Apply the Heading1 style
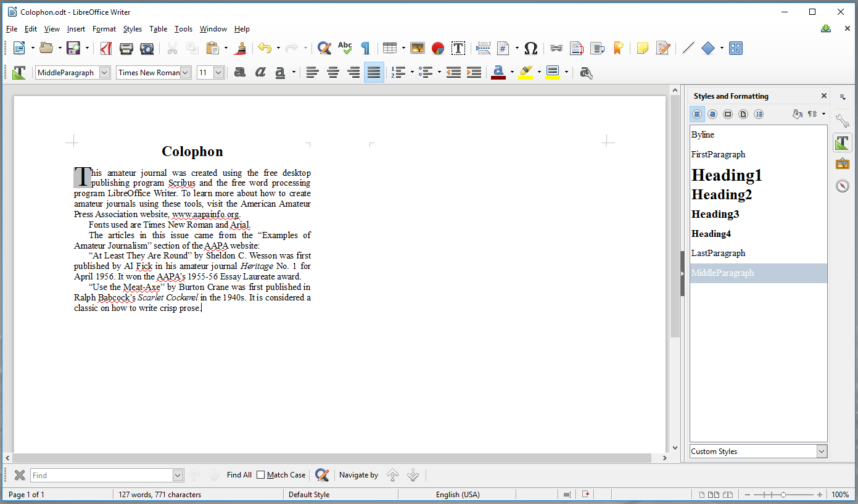The width and height of the screenshot is (858, 504). [x=758, y=175]
